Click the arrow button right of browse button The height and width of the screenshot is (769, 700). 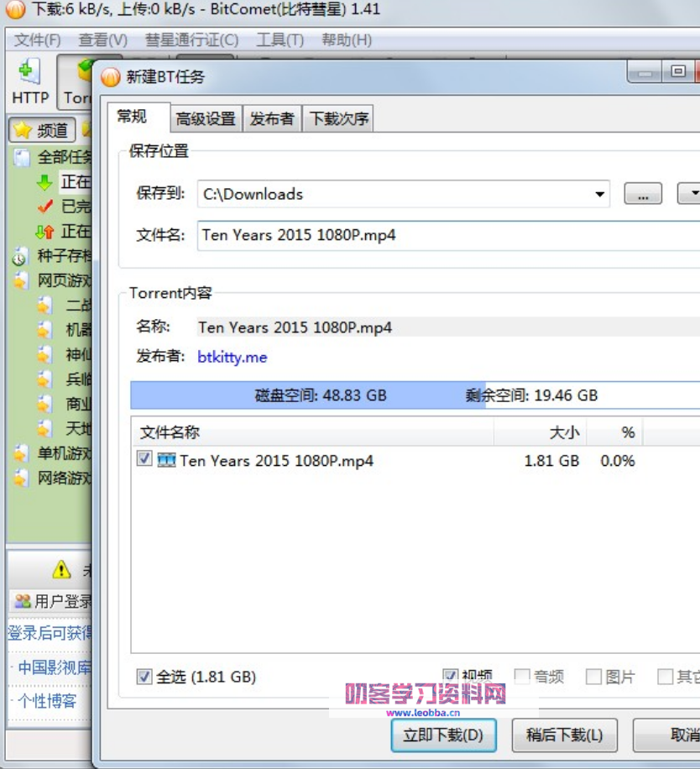pos(690,194)
